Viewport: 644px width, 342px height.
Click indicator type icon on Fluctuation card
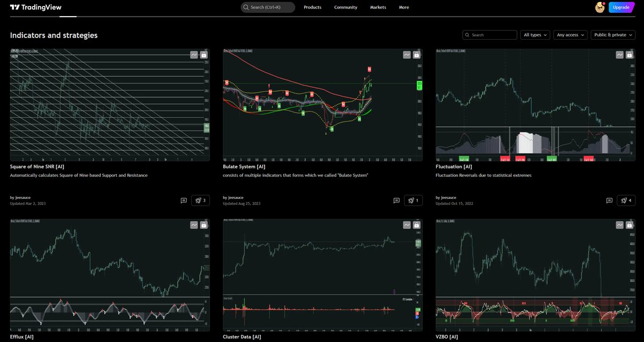click(x=620, y=55)
